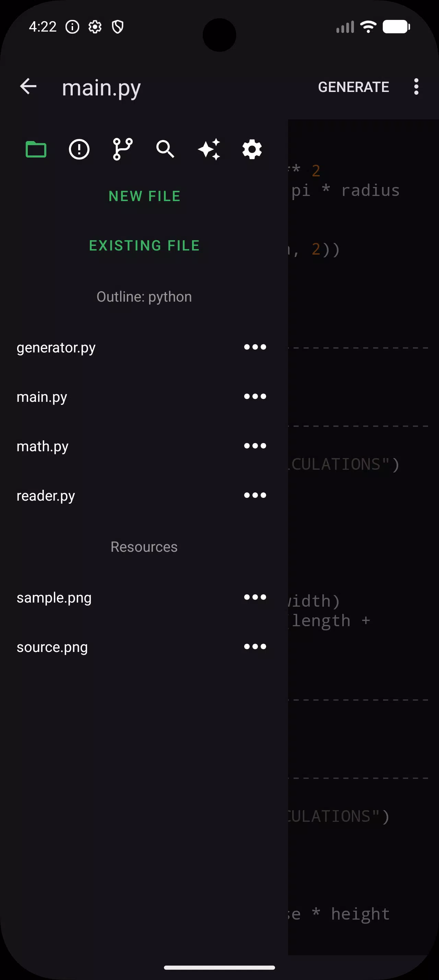439x980 pixels.
Task: Tap the GENERATE button
Action: [x=354, y=87]
